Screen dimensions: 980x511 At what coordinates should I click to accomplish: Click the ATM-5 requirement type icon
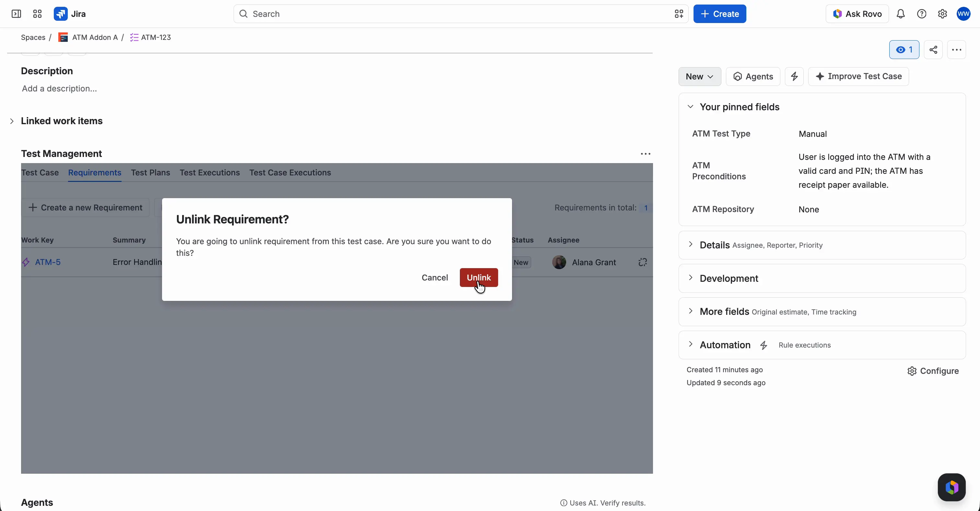tap(26, 262)
